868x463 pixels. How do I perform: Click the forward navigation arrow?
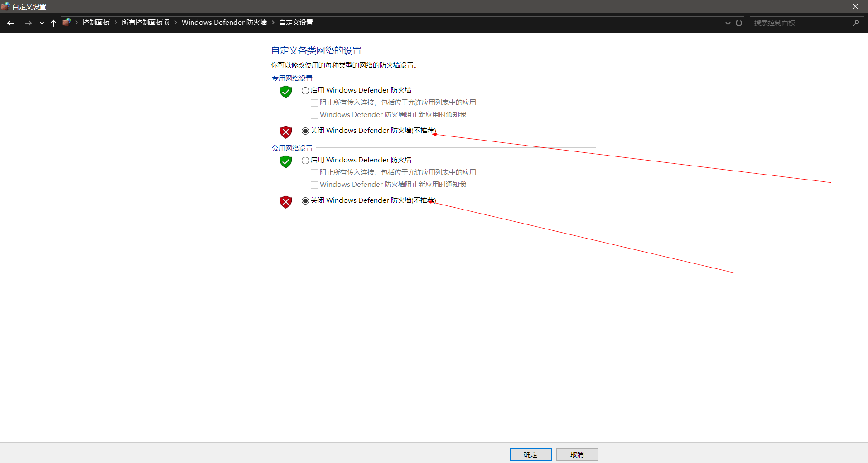pos(28,23)
